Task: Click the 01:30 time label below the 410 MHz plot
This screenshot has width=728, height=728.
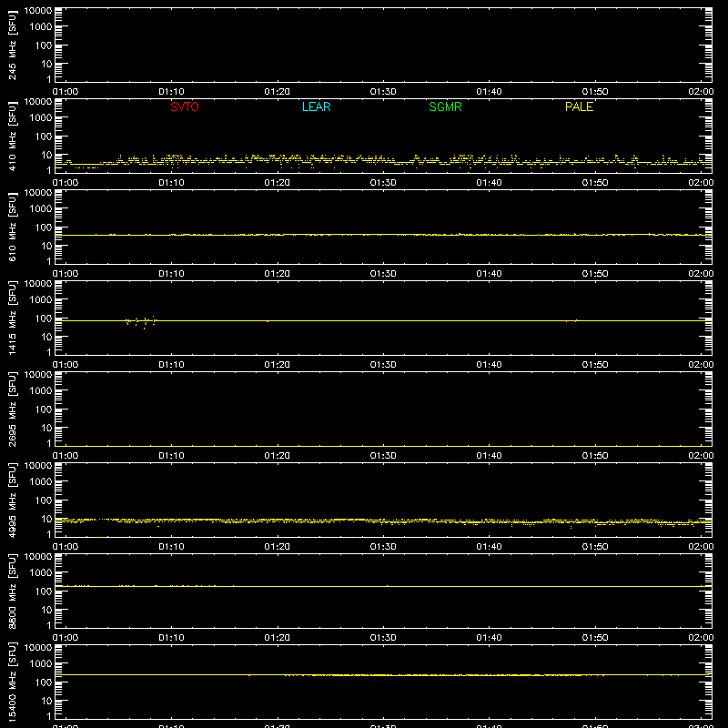Action: [383, 183]
